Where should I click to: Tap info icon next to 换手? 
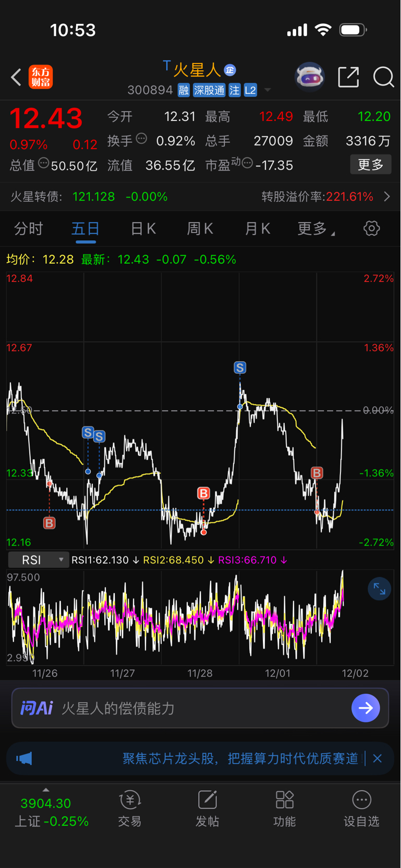click(141, 139)
